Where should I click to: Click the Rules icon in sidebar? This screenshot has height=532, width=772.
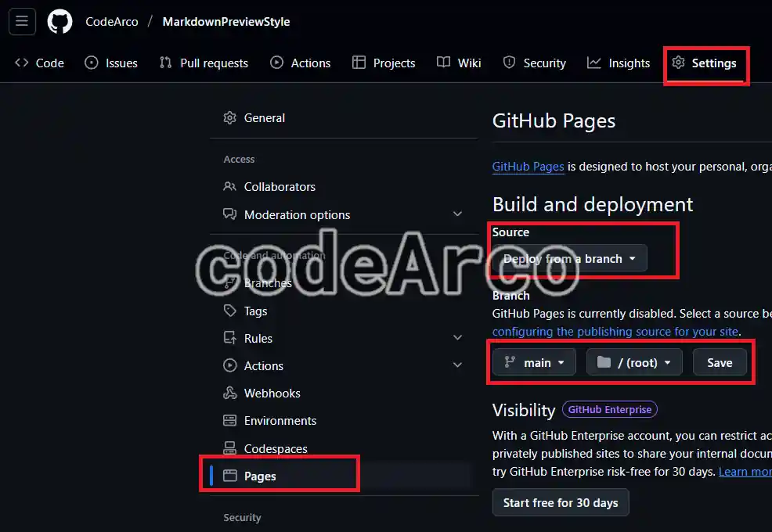tap(230, 338)
